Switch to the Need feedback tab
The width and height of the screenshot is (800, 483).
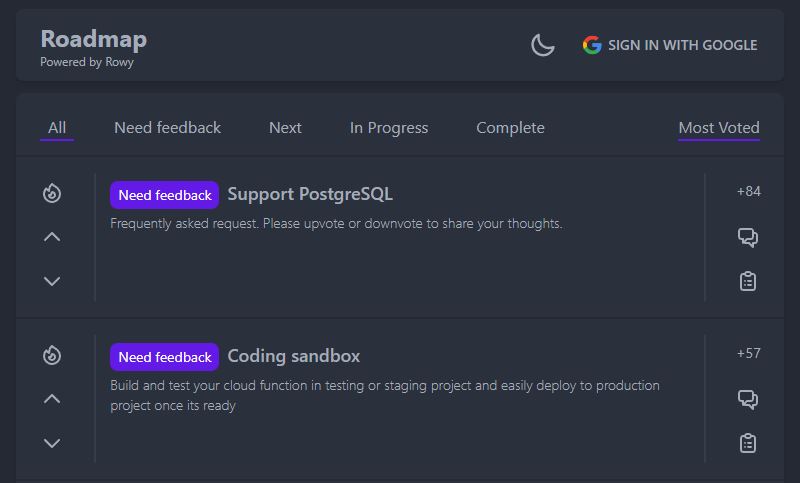point(167,128)
